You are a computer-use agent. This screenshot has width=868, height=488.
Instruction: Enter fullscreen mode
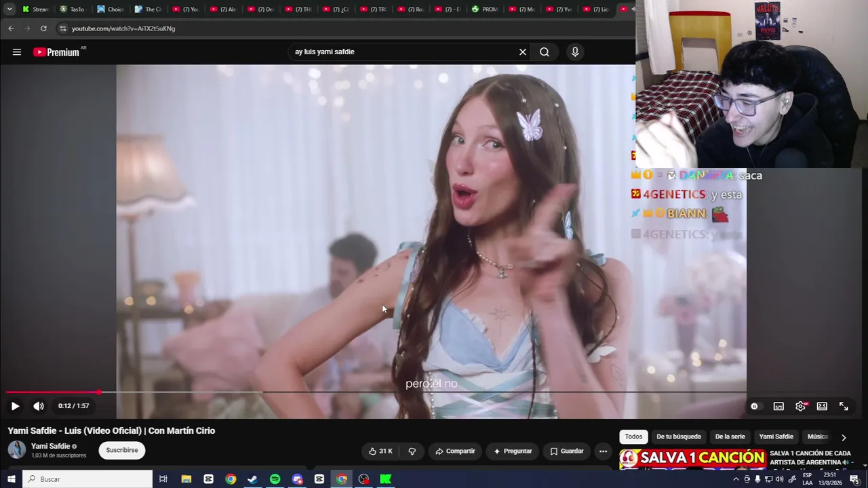pos(844,406)
